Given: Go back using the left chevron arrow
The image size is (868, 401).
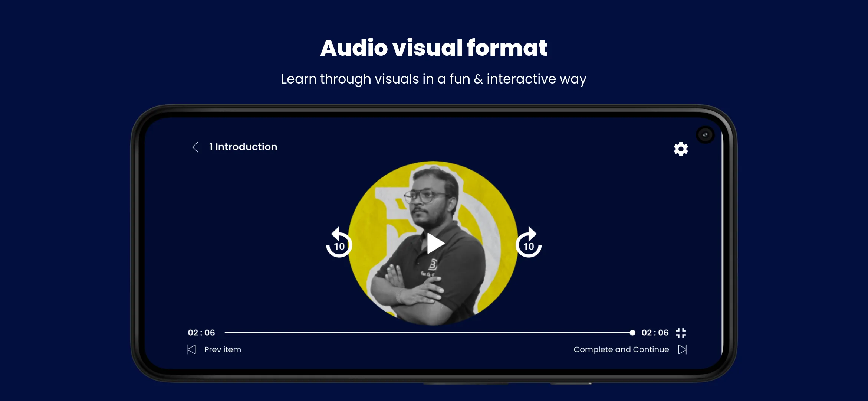Looking at the screenshot, I should point(195,147).
